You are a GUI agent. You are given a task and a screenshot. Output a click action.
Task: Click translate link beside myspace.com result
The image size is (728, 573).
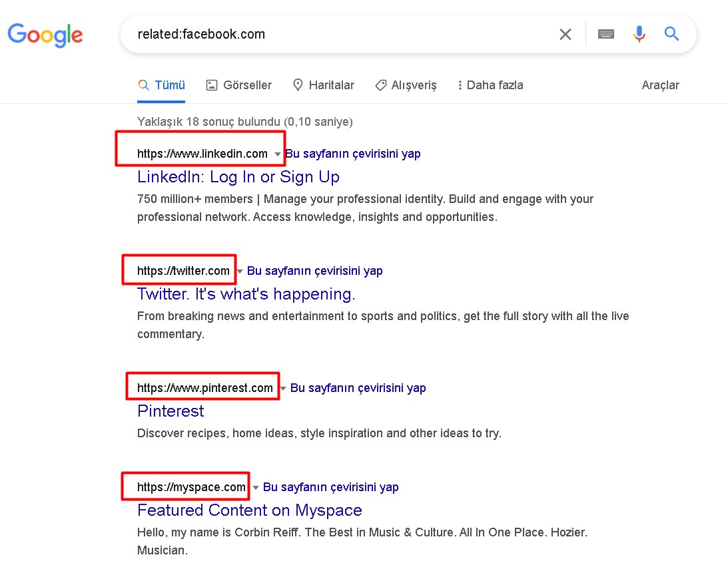[x=330, y=487]
